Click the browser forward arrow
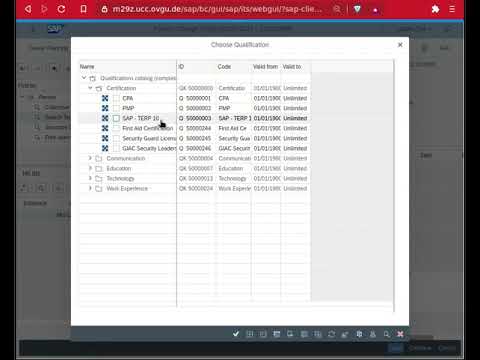The height and width of the screenshot is (360, 480). pyautogui.click(x=44, y=9)
